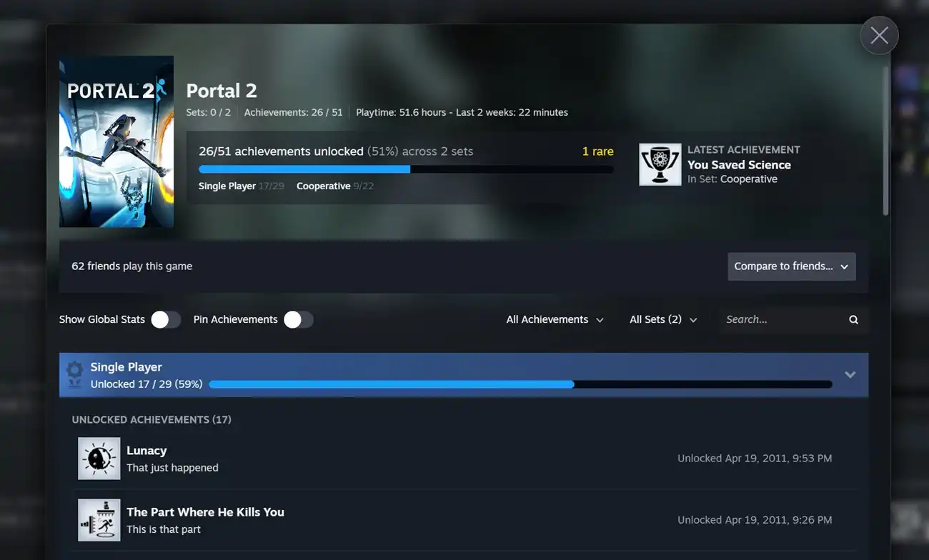The height and width of the screenshot is (560, 929).
Task: Click the Single Player unlocked progress bar
Action: click(x=520, y=384)
